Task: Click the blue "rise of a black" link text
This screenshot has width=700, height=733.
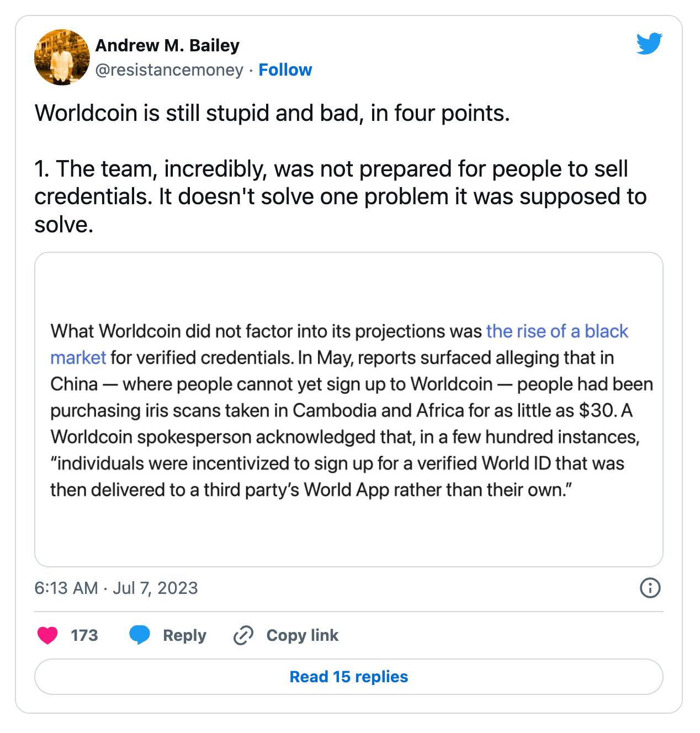Action: click(556, 331)
